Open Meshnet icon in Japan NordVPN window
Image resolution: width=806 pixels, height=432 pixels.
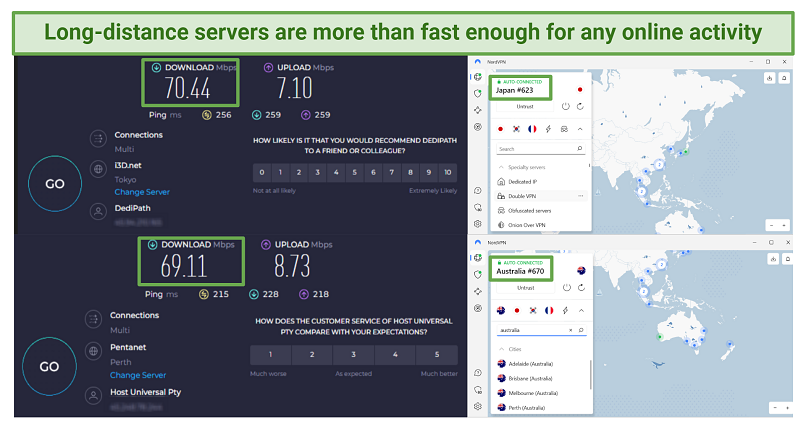(478, 110)
